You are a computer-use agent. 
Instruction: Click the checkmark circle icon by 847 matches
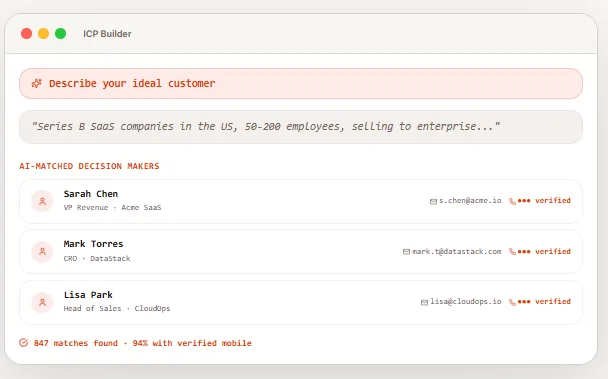pos(24,343)
